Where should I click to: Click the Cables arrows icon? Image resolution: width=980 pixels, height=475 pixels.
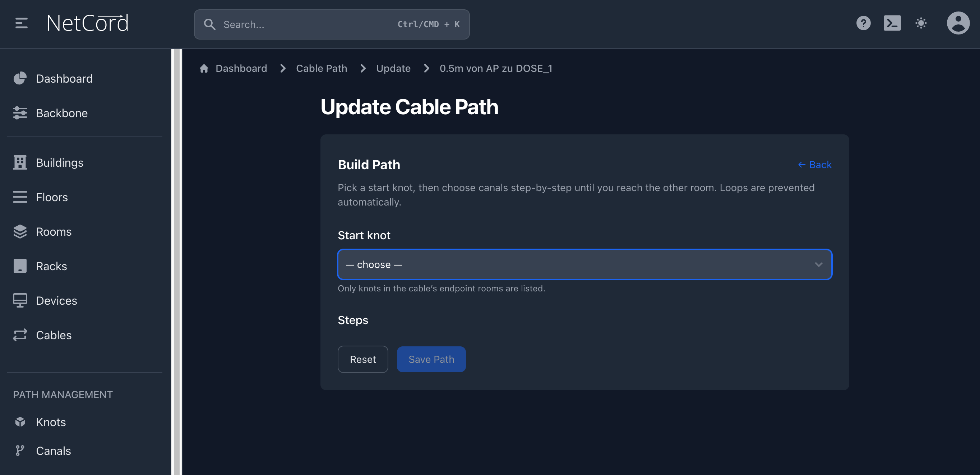pyautogui.click(x=20, y=335)
